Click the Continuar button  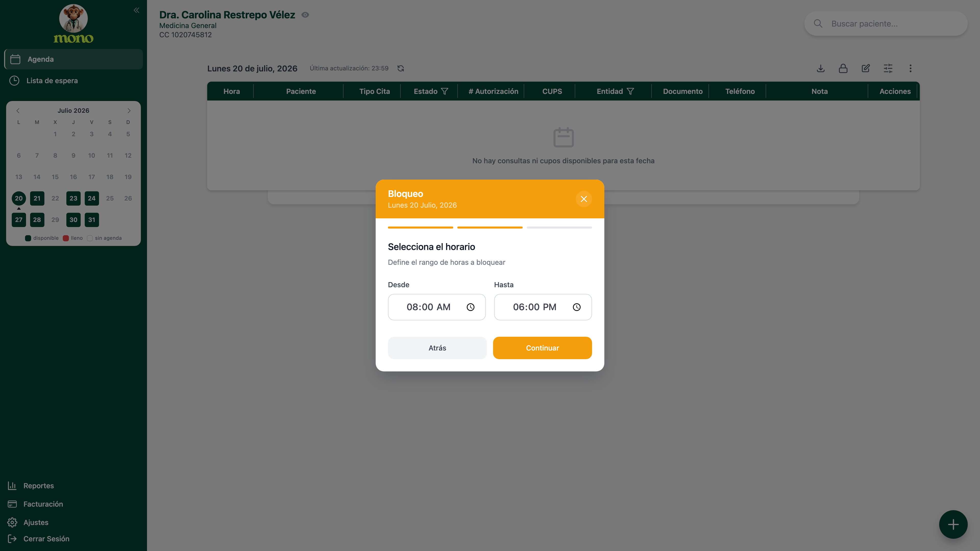coord(542,348)
